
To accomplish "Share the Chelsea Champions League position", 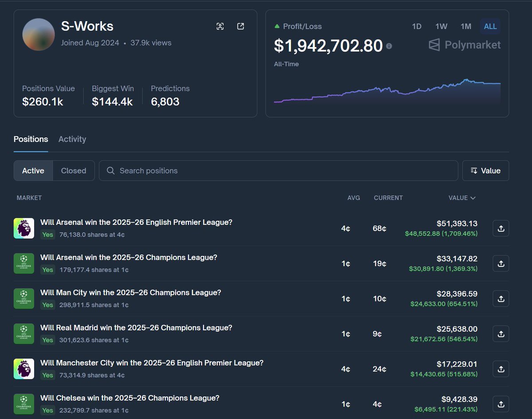I will [501, 403].
